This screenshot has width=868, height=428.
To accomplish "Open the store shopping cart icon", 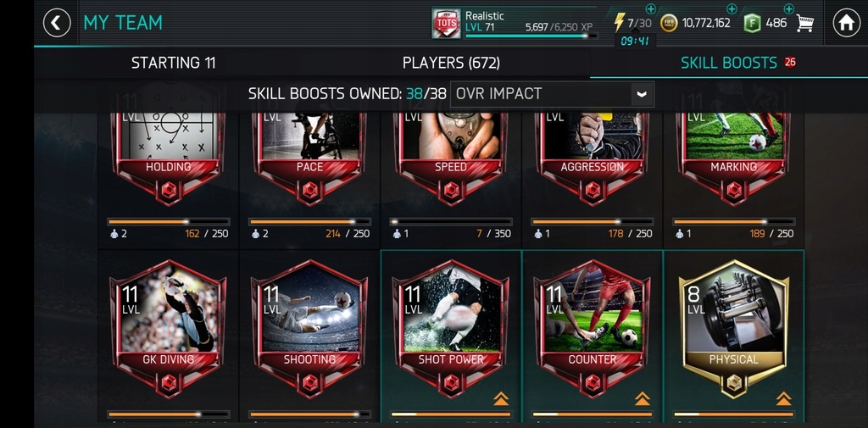I will click(805, 23).
